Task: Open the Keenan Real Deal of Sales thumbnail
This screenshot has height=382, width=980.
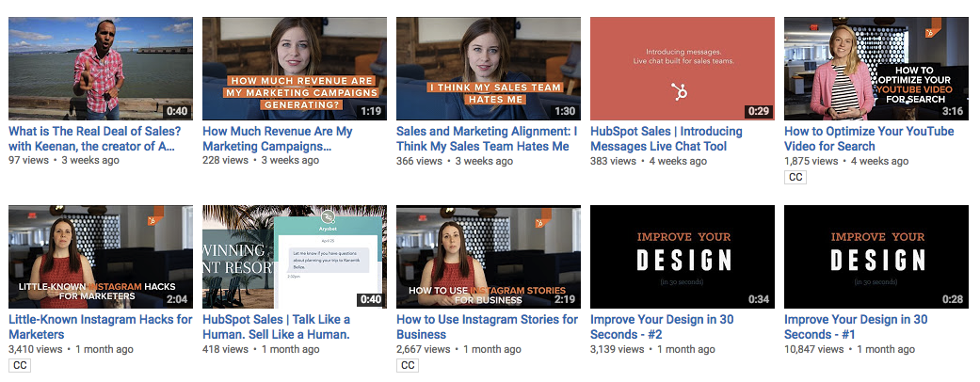Action: [x=101, y=68]
